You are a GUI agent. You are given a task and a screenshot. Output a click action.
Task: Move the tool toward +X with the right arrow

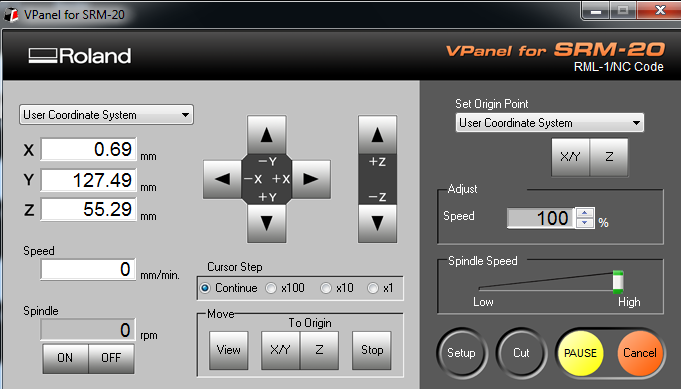pos(311,179)
